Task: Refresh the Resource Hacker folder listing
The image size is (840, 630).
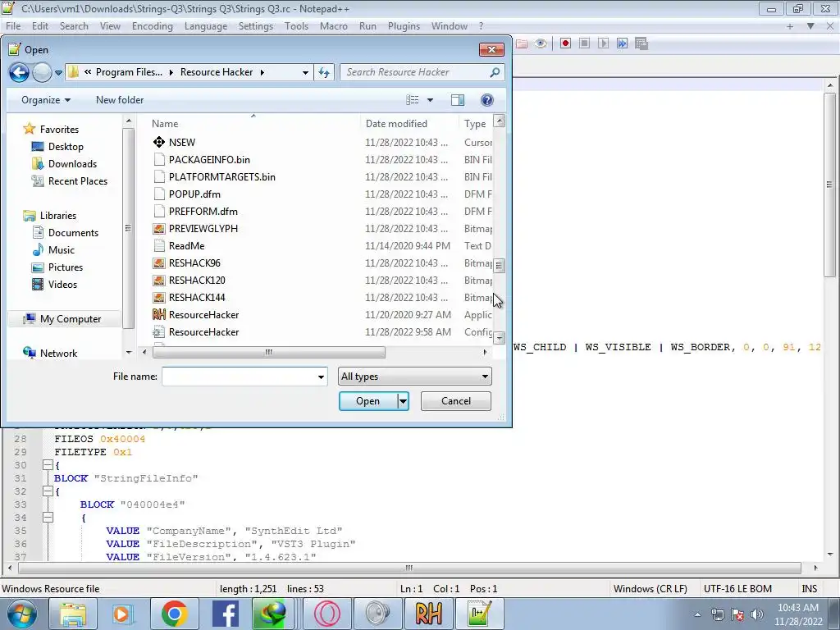Action: pos(324,72)
